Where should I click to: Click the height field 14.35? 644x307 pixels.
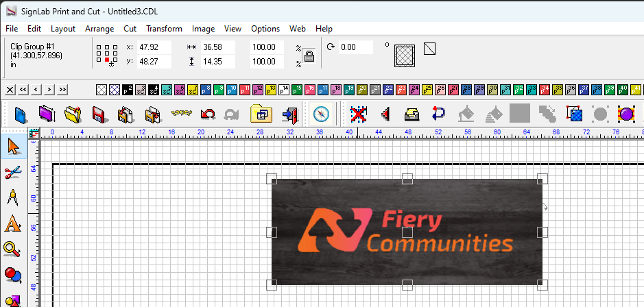217,62
